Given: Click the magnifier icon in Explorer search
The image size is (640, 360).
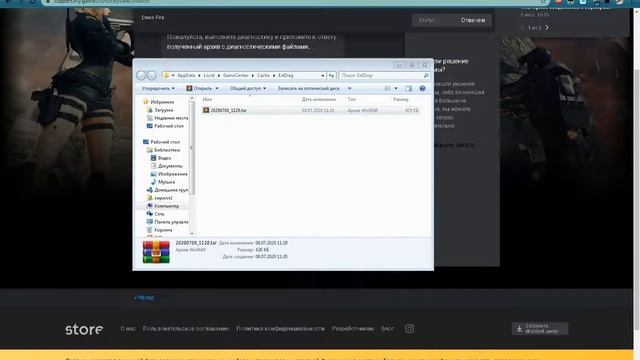Looking at the screenshot, I should click(426, 76).
